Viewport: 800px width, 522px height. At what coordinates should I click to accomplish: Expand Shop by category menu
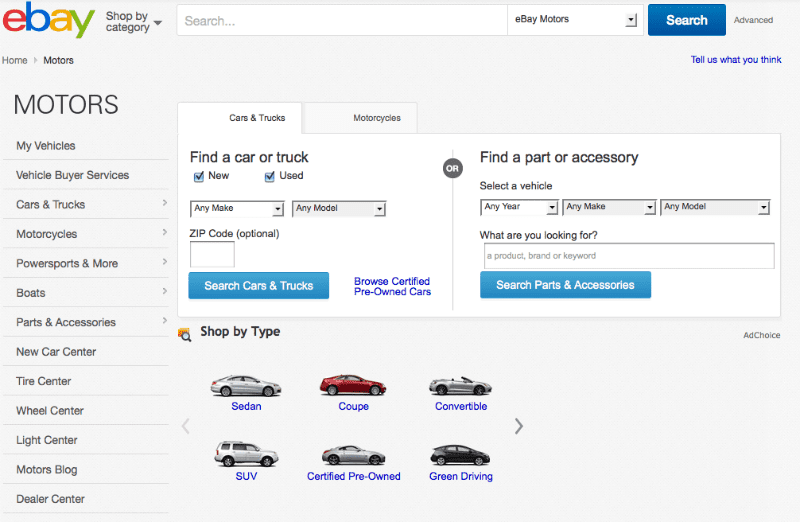click(x=133, y=21)
